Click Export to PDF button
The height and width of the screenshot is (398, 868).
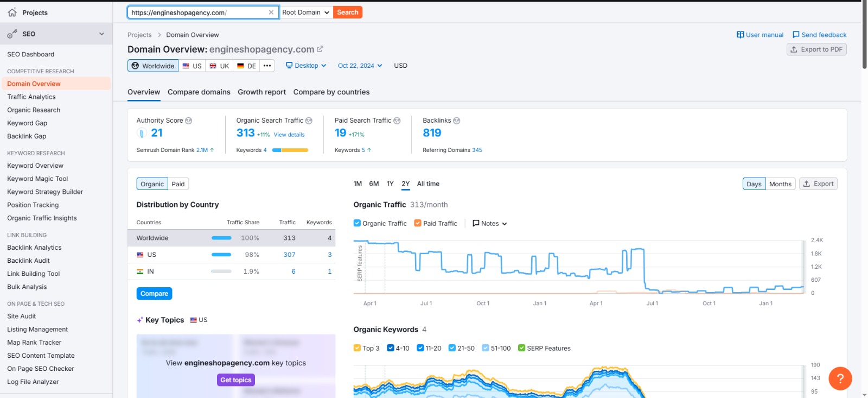click(x=816, y=49)
